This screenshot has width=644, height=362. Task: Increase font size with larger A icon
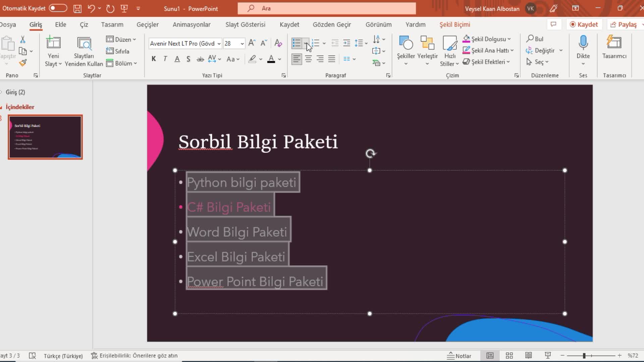point(252,43)
